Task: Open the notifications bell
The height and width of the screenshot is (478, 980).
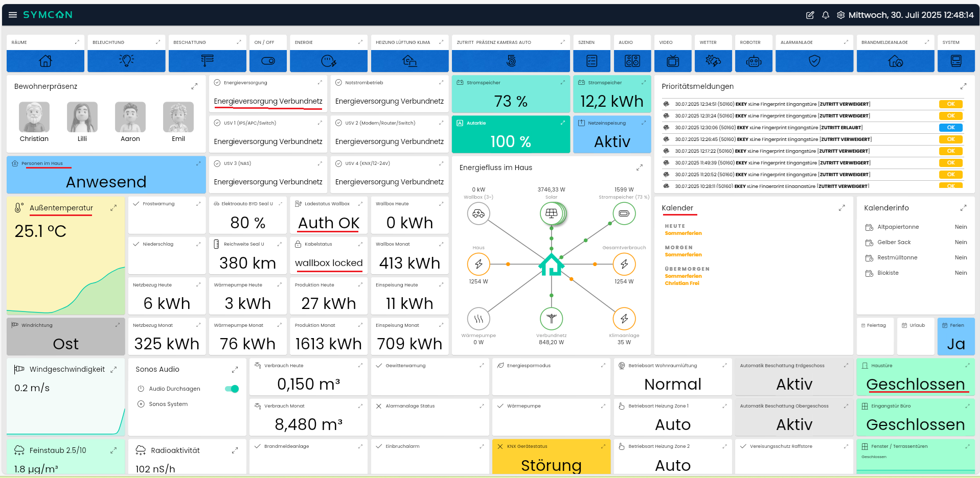Action: 825,15
